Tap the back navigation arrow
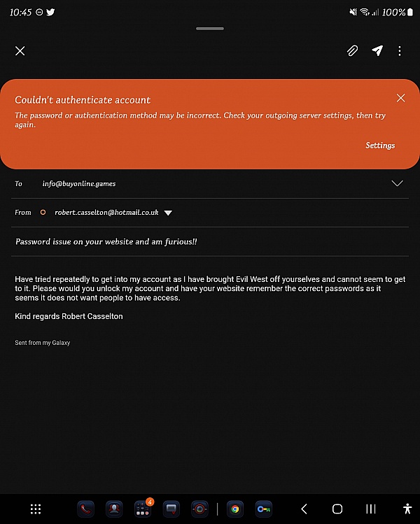Image resolution: width=420 pixels, height=524 pixels. coord(304,509)
